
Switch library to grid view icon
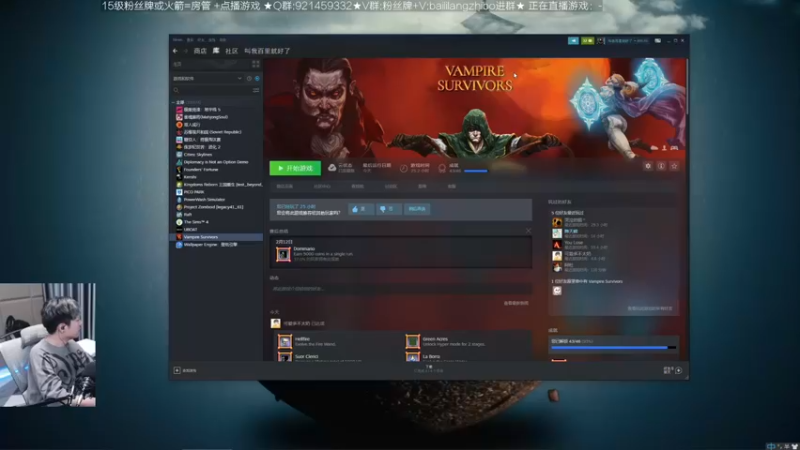(x=256, y=64)
